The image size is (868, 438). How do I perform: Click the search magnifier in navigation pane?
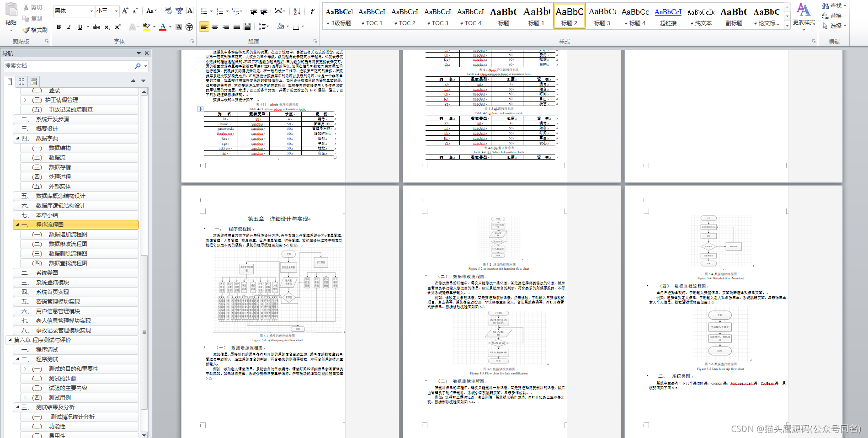(x=138, y=66)
